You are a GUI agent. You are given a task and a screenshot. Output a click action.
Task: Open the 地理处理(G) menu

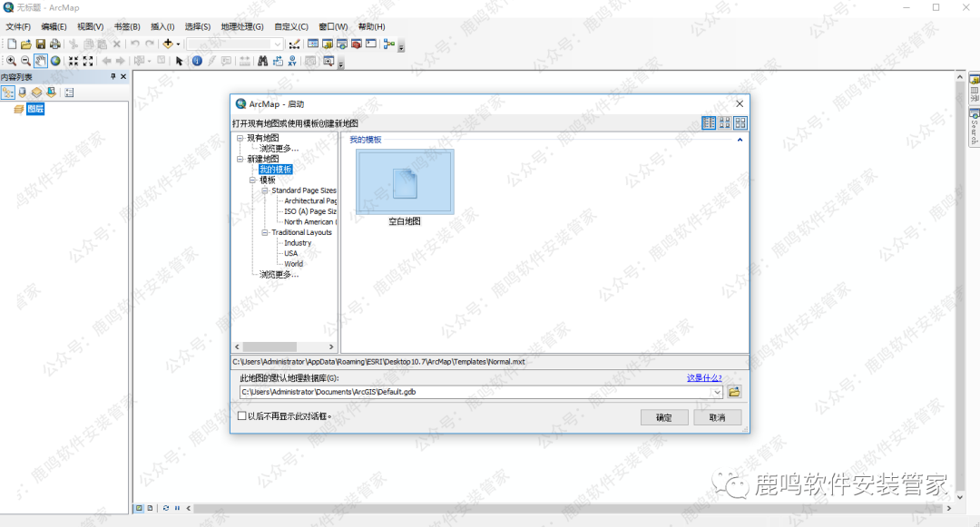(x=242, y=27)
